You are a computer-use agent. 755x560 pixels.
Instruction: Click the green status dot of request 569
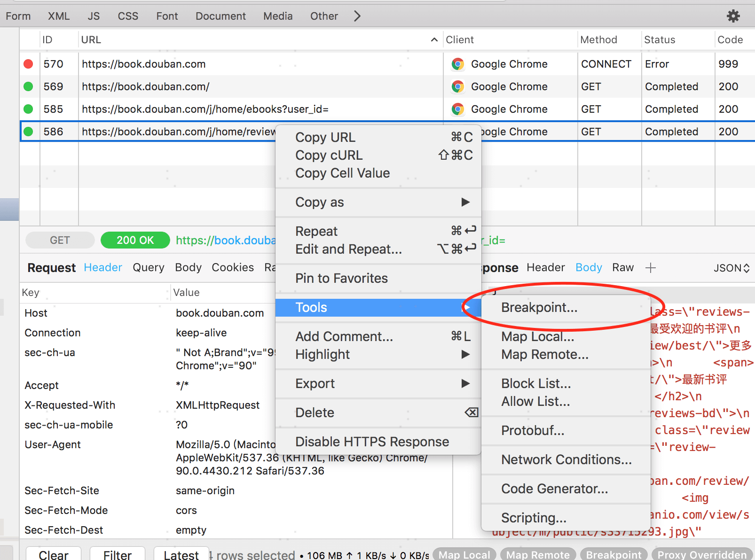(x=28, y=86)
